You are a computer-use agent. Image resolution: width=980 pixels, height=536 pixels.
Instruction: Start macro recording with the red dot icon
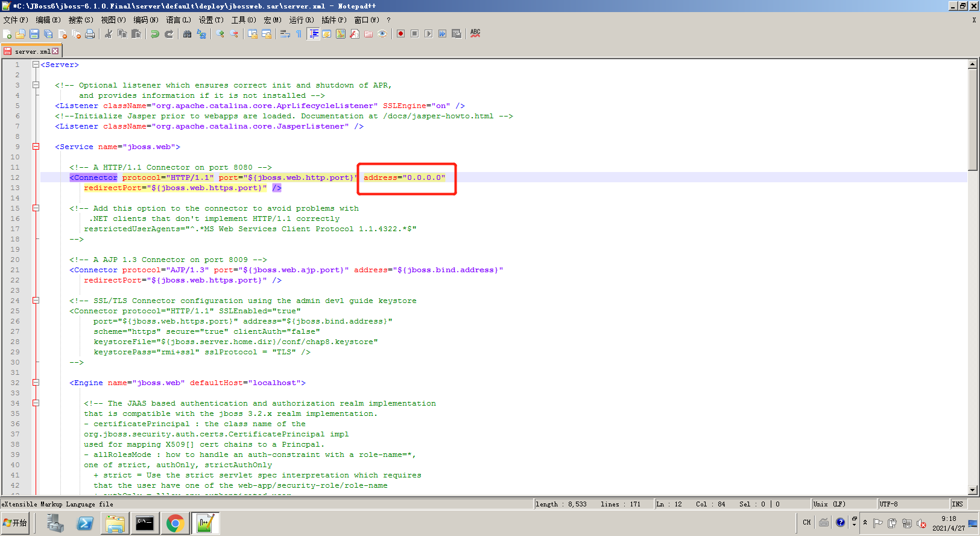tap(401, 34)
